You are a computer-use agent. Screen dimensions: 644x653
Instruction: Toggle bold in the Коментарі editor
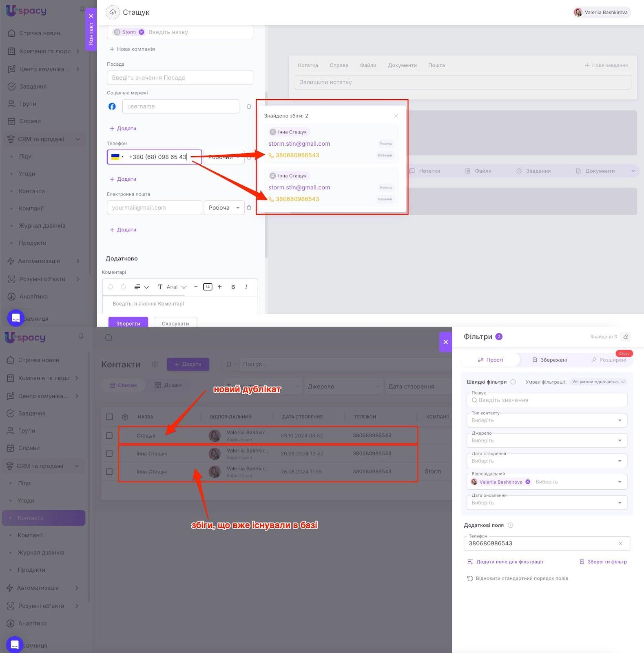[233, 287]
